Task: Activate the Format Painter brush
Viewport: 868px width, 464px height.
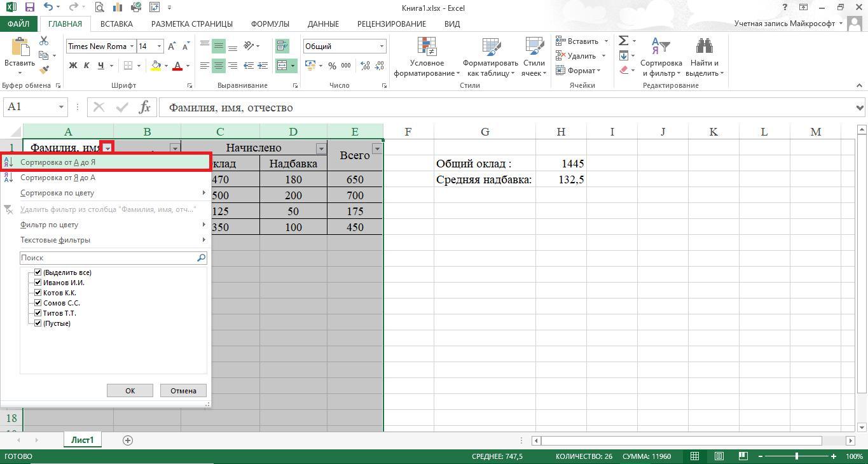Action: point(44,70)
